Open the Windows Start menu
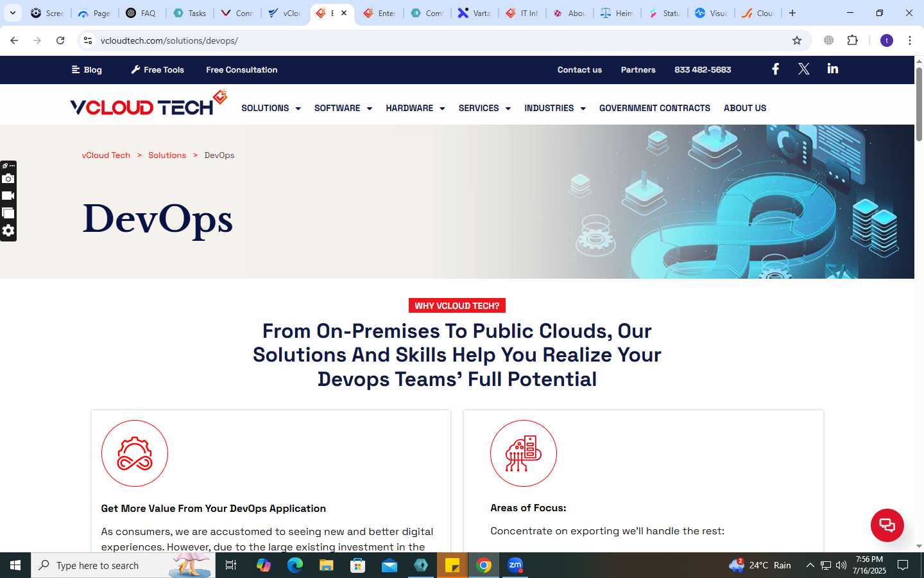This screenshot has height=578, width=924. (x=15, y=565)
